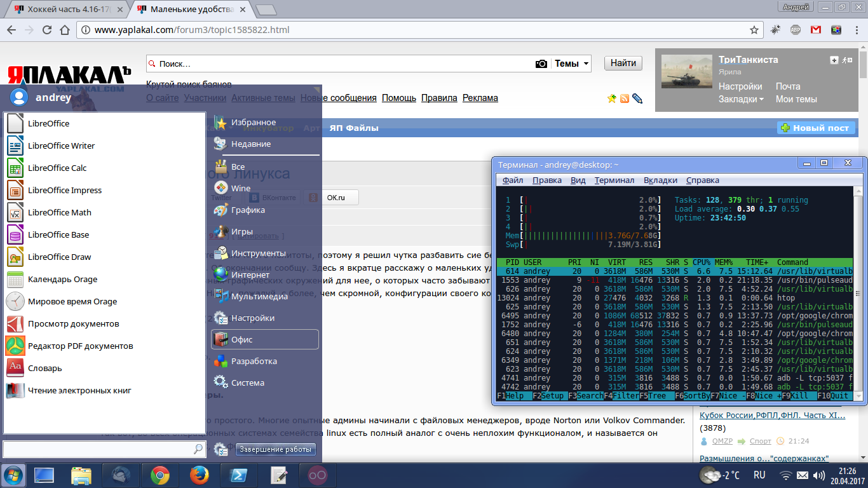
Task: Select the Система category in the start menu
Action: coord(265,383)
